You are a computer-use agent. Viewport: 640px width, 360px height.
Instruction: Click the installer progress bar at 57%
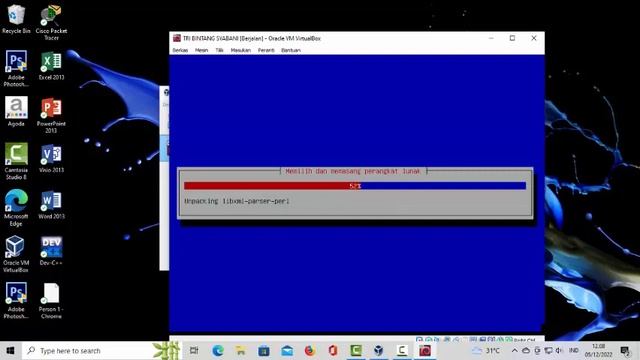tap(355, 186)
